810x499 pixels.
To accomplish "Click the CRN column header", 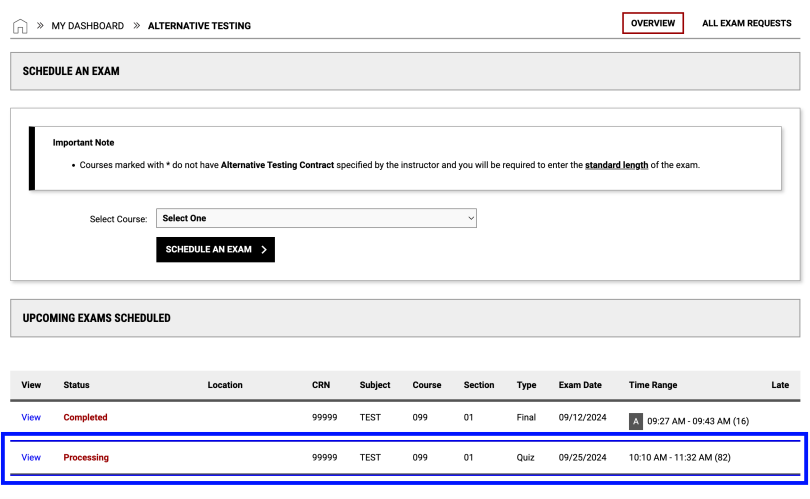I will [321, 385].
